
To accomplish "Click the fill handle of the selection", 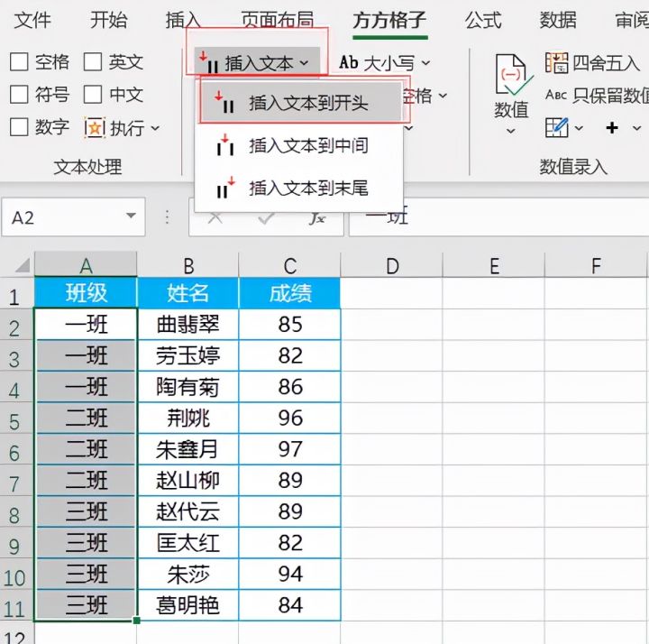I will click(136, 621).
